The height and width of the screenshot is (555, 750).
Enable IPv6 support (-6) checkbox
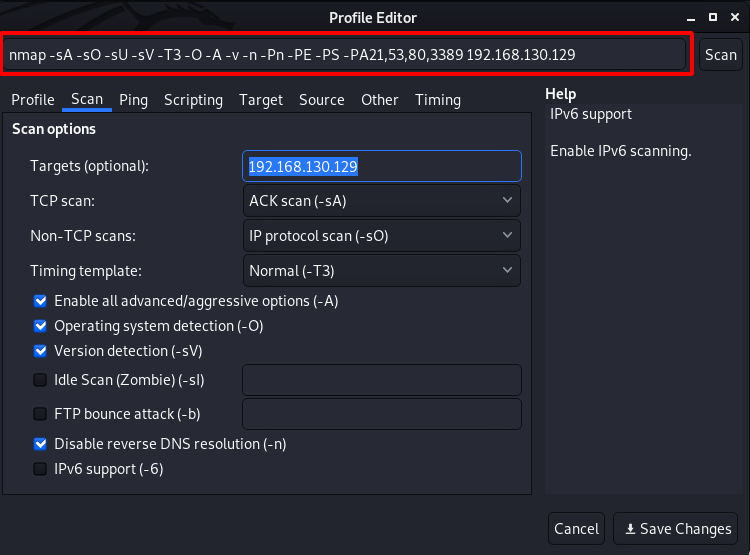[x=40, y=469]
